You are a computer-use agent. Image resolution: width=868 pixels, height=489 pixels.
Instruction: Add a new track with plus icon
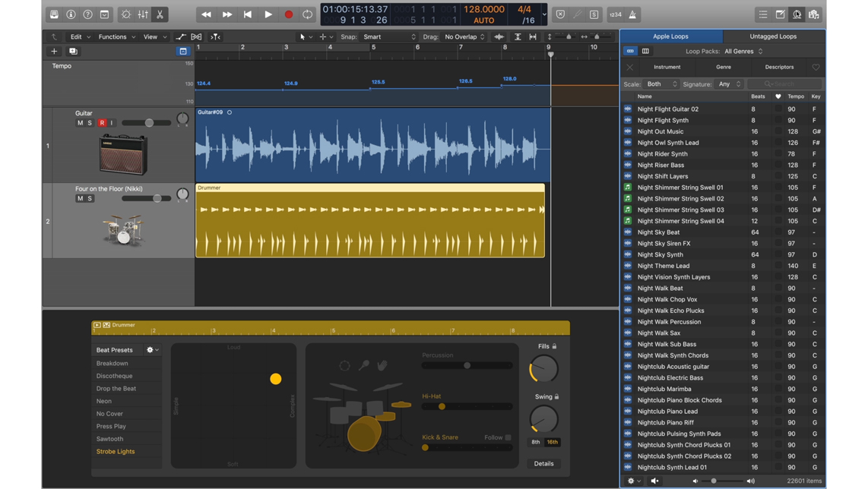coord(54,52)
